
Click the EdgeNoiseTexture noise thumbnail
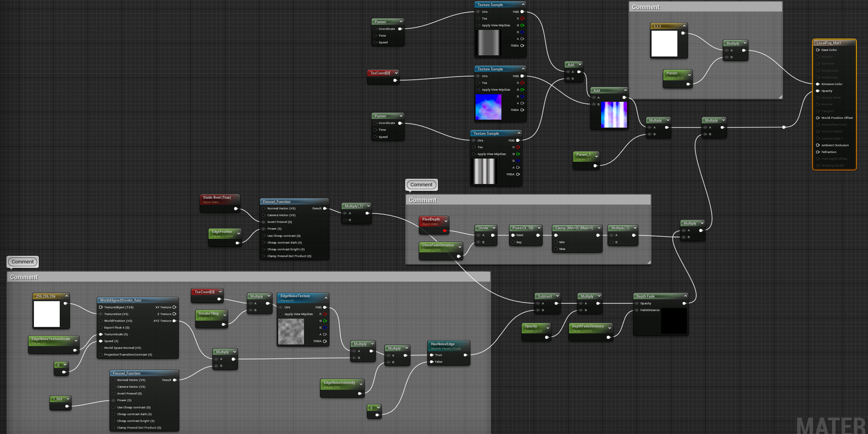point(291,332)
